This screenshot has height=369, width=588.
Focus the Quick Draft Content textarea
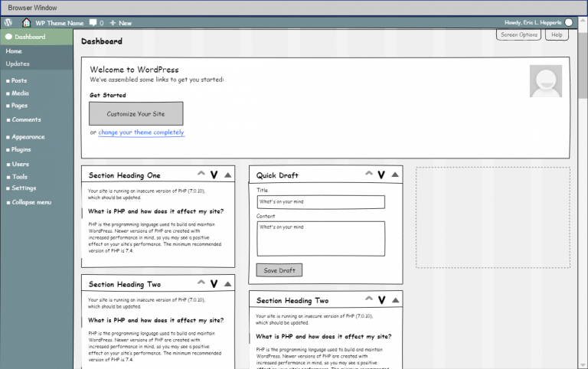point(321,239)
